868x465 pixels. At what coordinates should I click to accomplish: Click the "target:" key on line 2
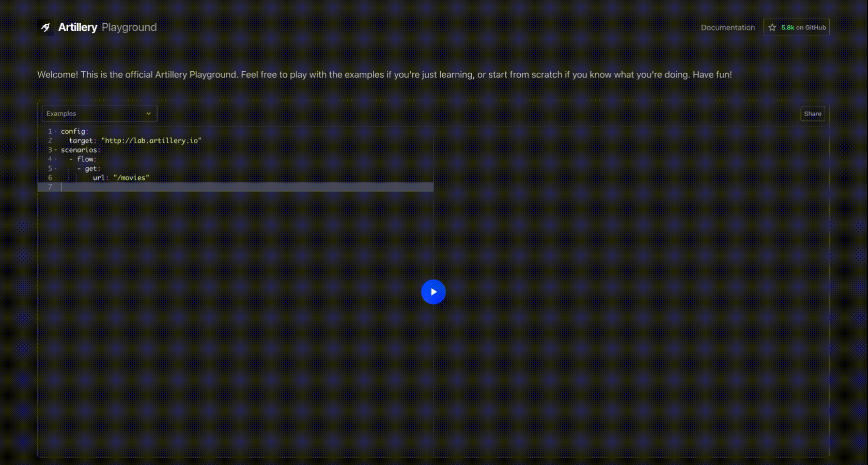pos(83,141)
